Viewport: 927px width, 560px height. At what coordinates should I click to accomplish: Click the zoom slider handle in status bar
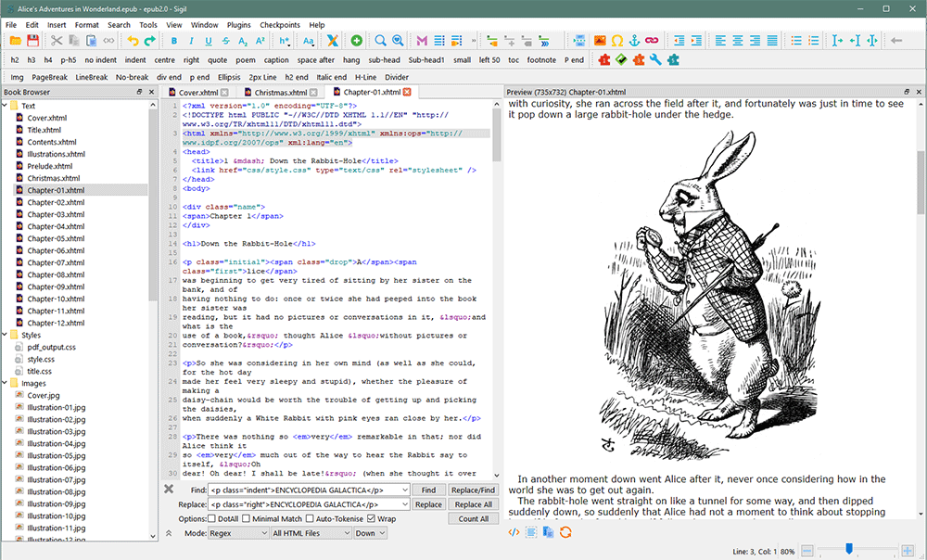(x=848, y=550)
